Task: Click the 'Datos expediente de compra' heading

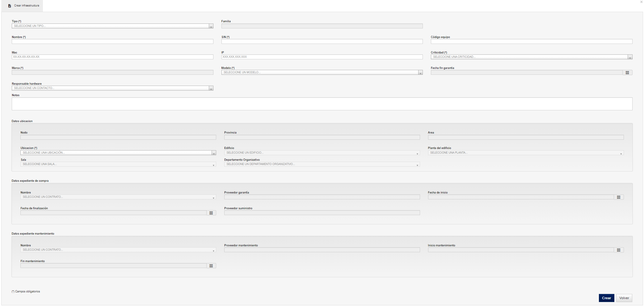Action: [x=30, y=181]
